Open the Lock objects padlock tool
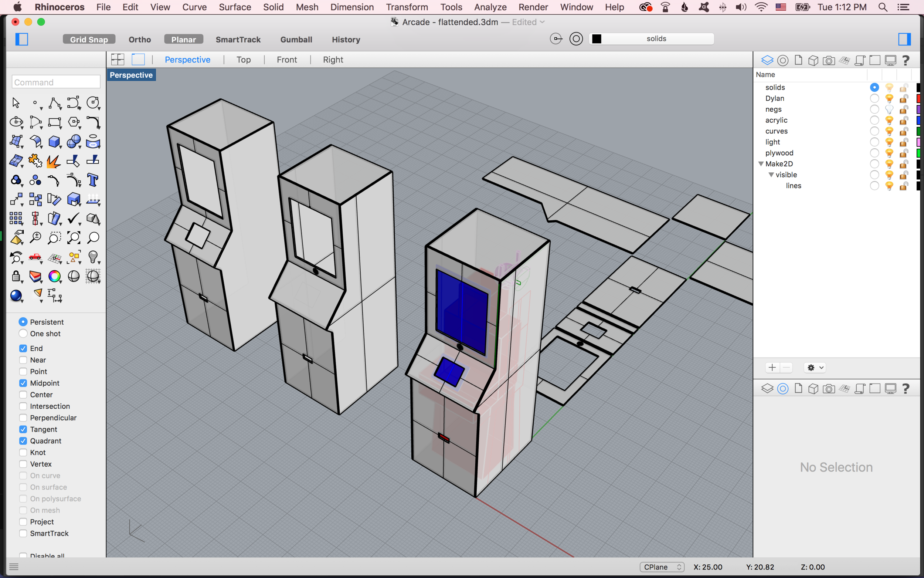This screenshot has height=578, width=924. 16,276
